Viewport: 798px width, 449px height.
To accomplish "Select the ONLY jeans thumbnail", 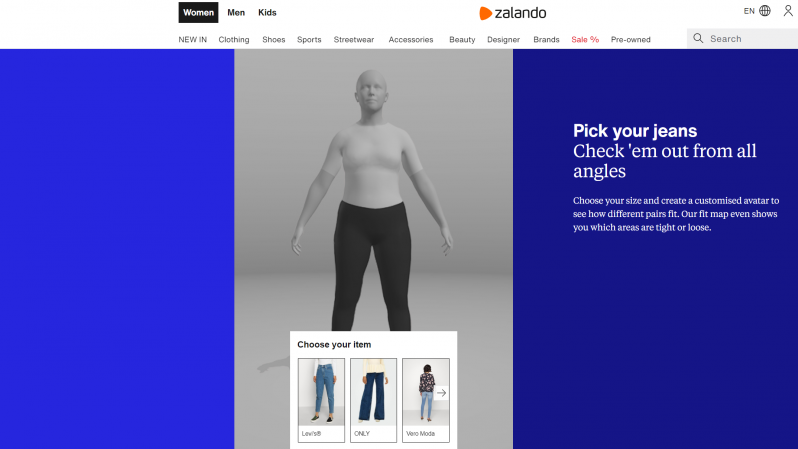I will click(x=373, y=400).
